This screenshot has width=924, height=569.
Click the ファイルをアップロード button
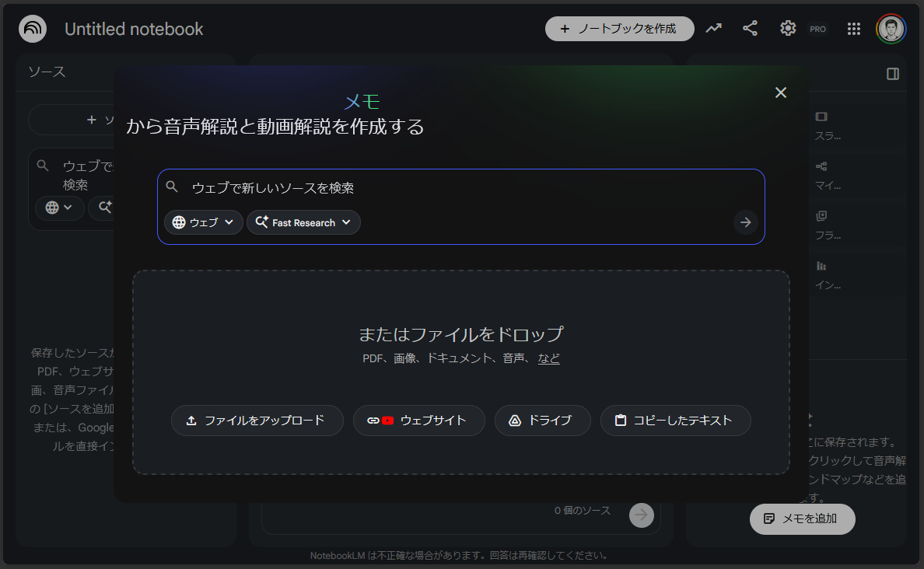pos(257,420)
